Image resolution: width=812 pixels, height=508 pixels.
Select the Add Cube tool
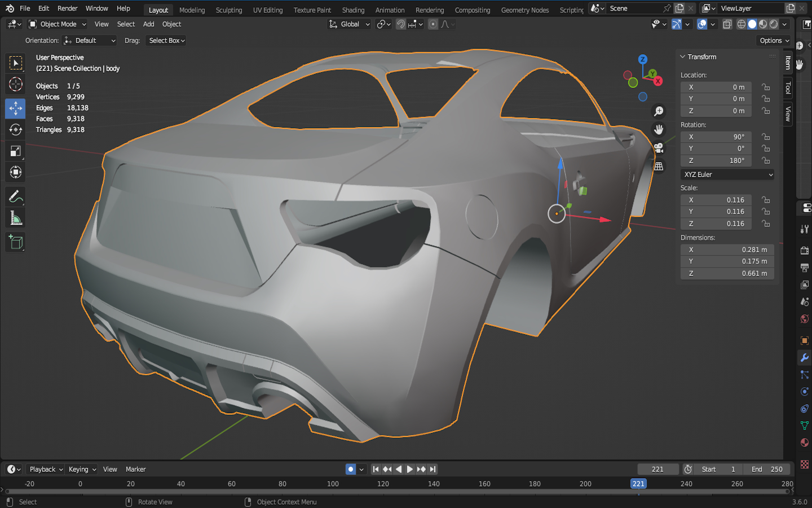coord(15,243)
